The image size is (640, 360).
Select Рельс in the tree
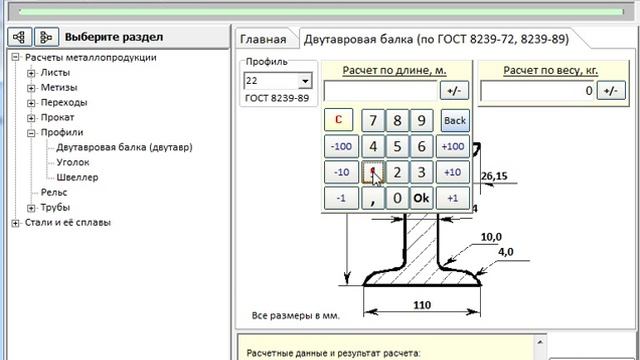point(54,192)
